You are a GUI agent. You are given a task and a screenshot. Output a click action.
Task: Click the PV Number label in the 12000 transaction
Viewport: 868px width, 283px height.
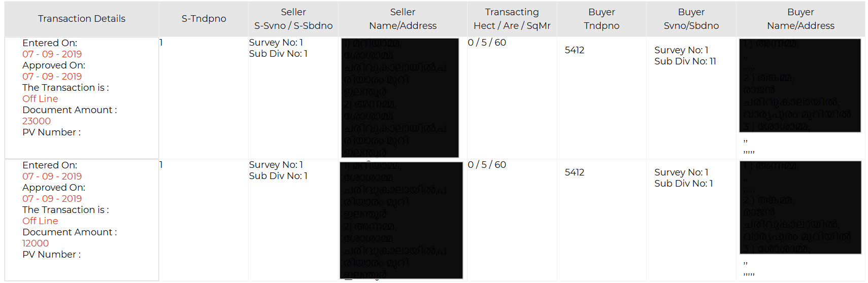click(x=51, y=255)
